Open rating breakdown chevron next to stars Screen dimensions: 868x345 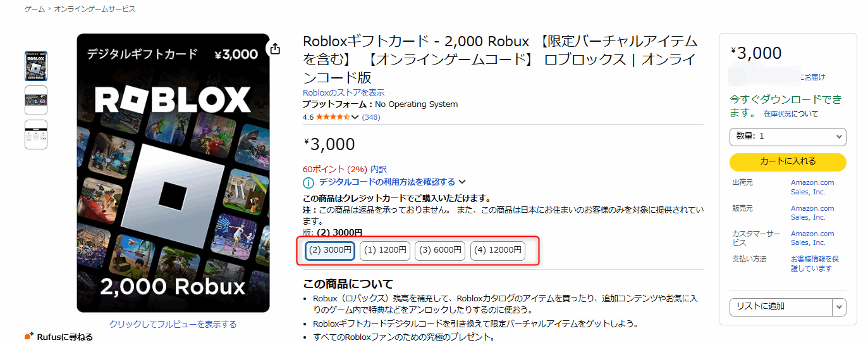tap(355, 117)
